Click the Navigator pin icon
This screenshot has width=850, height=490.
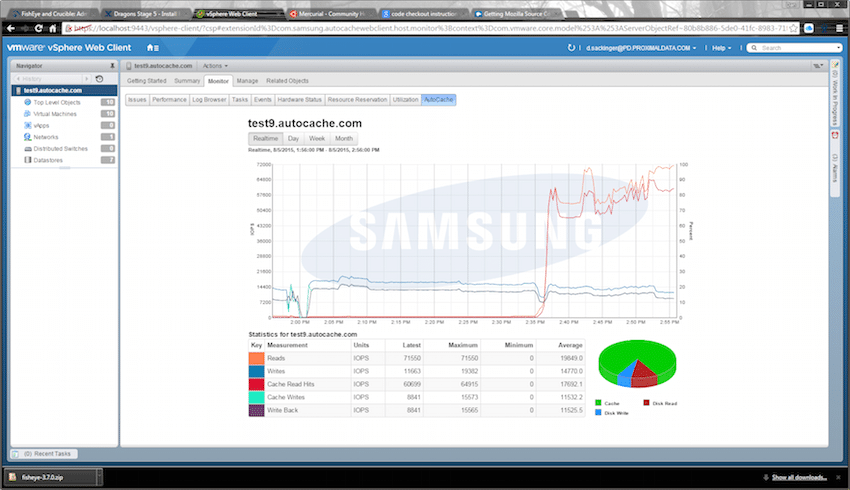coord(112,66)
